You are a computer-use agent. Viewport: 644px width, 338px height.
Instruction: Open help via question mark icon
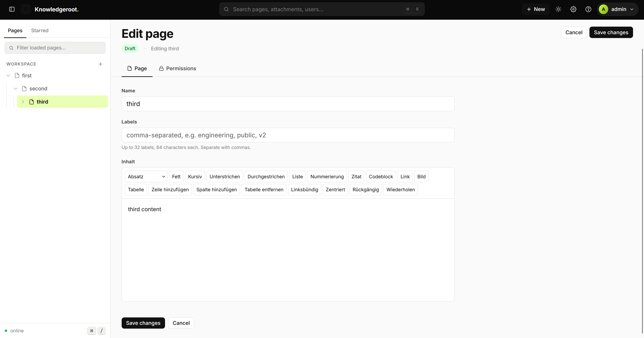click(588, 9)
